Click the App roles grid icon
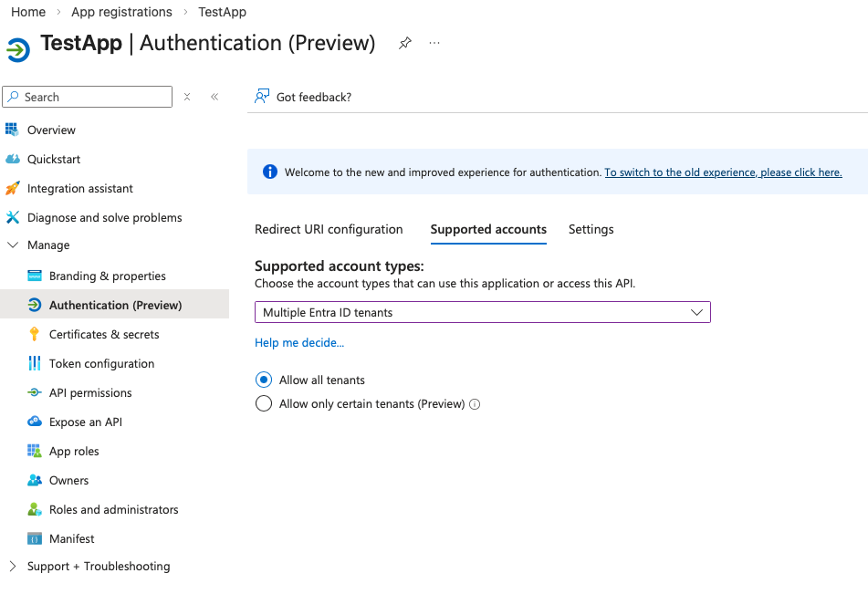This screenshot has height=594, width=868. click(35, 451)
